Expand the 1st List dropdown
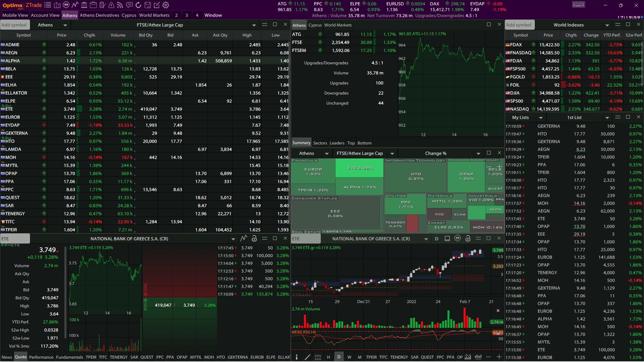This screenshot has width=644, height=362. [607, 118]
